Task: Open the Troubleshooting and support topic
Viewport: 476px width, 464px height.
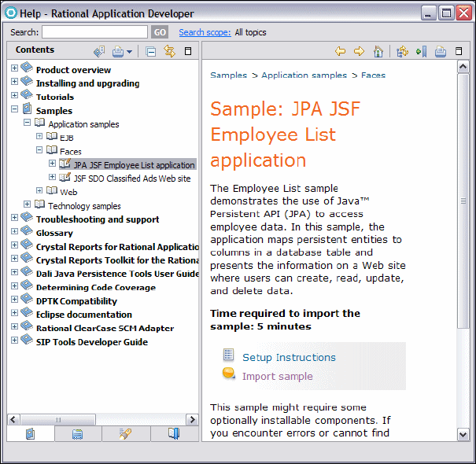Action: (98, 219)
